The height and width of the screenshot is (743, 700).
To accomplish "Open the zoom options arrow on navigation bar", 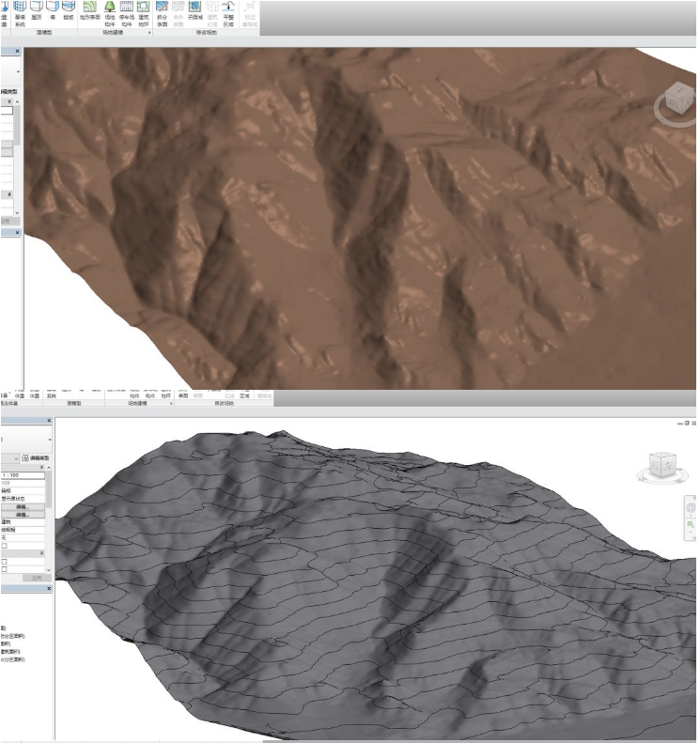I will pos(690,534).
